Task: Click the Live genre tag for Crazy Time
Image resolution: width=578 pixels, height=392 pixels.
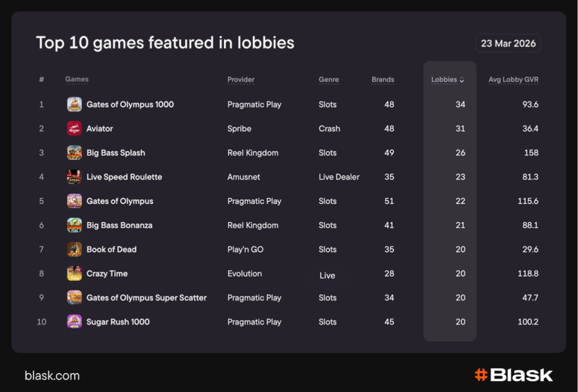Action: [327, 276]
